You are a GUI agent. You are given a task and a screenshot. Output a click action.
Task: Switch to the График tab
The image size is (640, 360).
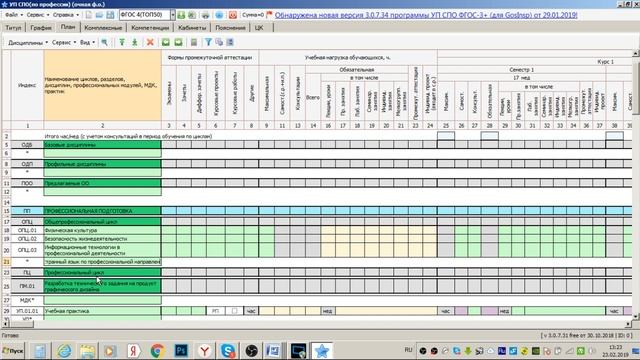[41, 28]
